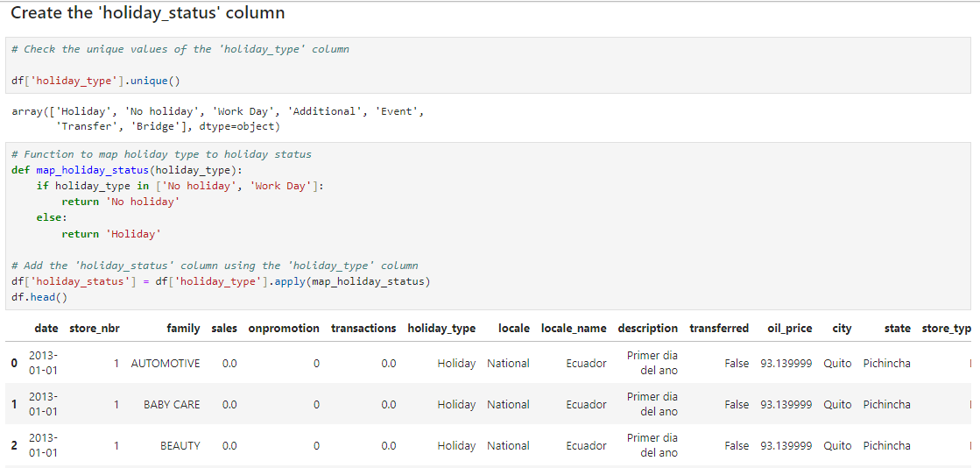The image size is (980, 468).
Task: Click the 'date' column header
Action: tap(46, 328)
